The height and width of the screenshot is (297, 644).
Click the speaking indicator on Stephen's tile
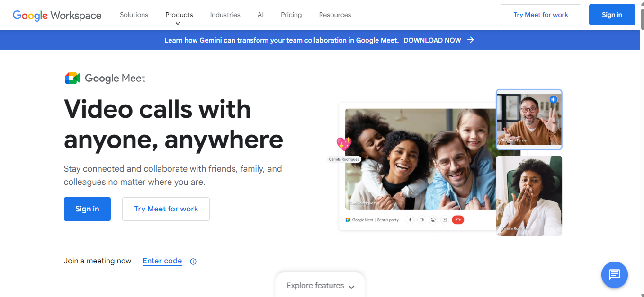[553, 99]
